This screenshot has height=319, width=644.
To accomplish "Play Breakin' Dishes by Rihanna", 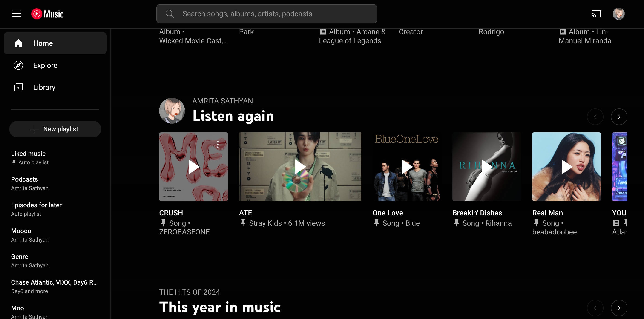I will coord(486,167).
